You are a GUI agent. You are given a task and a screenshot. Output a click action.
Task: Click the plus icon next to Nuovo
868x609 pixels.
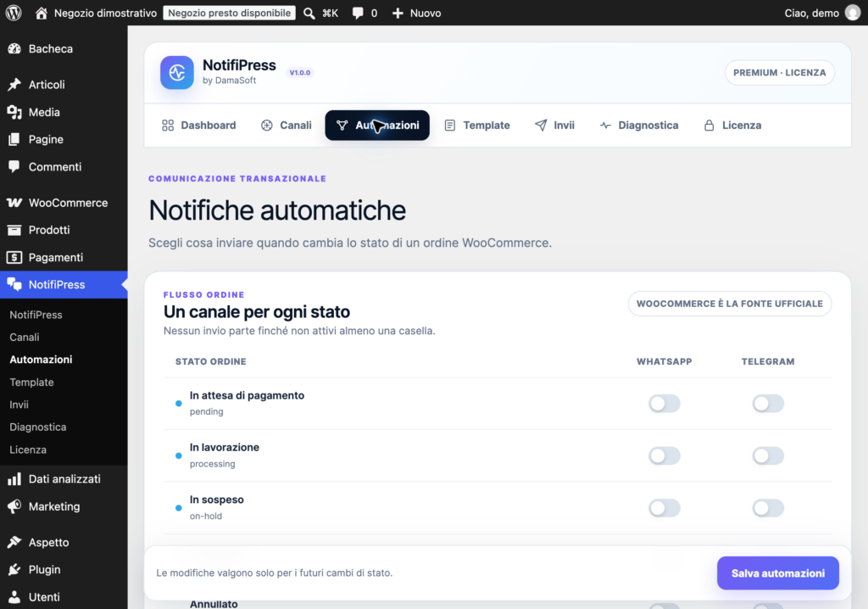click(x=398, y=14)
